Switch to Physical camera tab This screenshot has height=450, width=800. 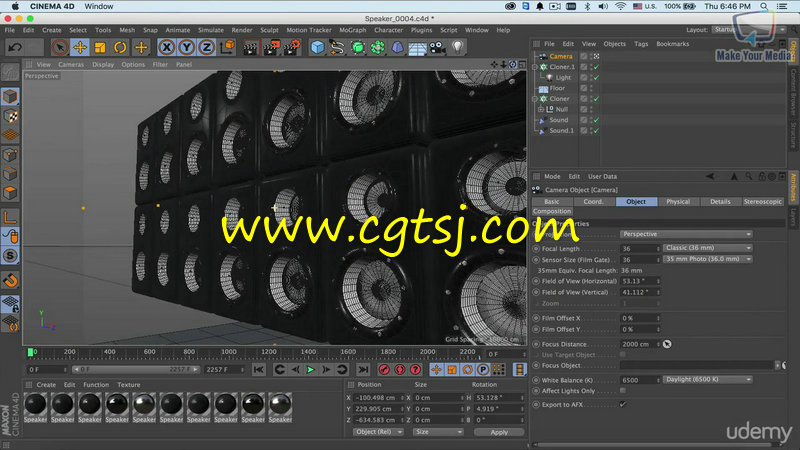click(678, 202)
